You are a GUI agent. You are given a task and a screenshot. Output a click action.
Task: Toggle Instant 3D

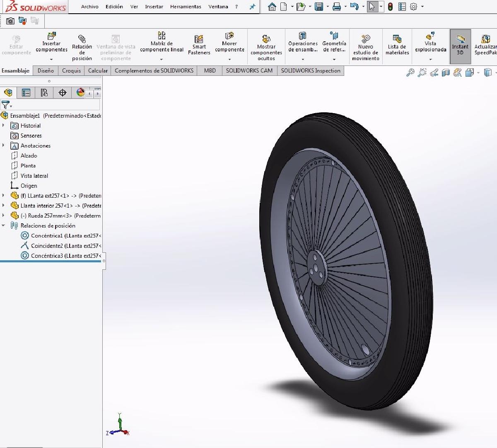460,46
